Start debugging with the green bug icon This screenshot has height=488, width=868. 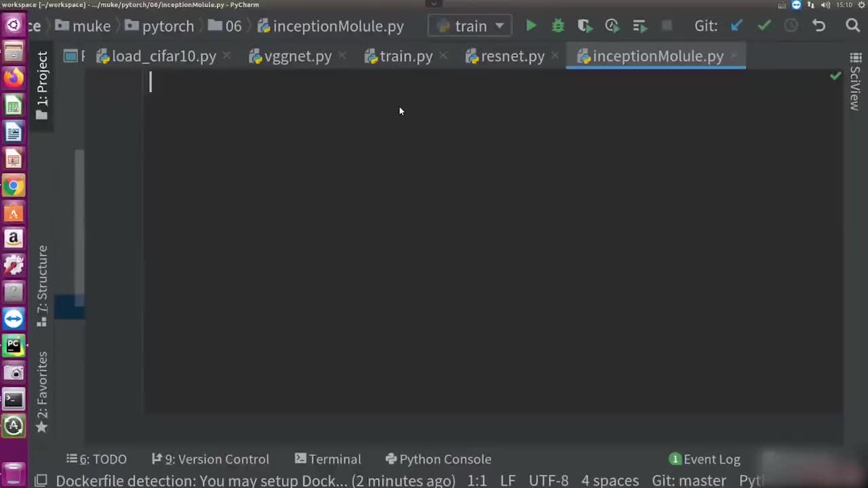point(557,26)
